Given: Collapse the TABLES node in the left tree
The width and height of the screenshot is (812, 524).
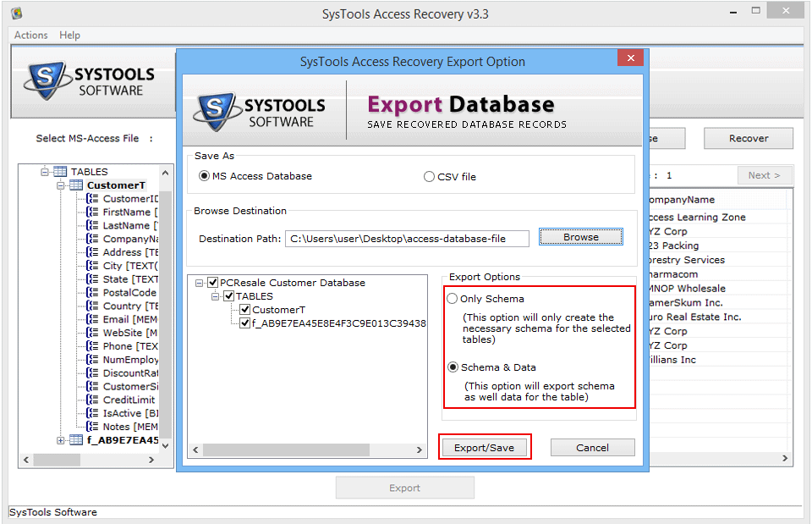Looking at the screenshot, I should coord(45,172).
